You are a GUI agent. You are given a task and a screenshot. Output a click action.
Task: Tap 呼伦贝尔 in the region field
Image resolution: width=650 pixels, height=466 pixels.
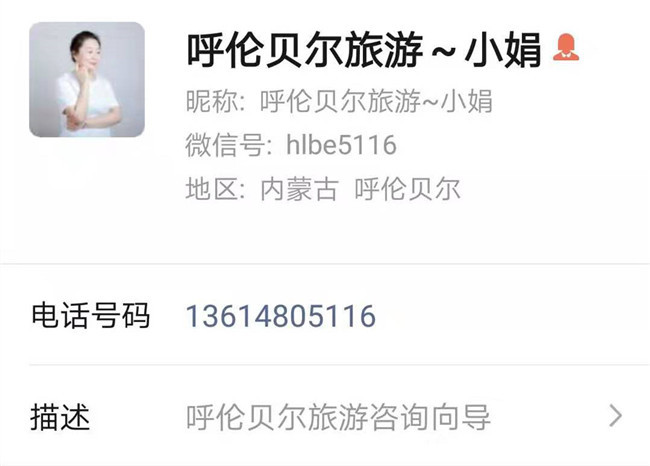(407, 189)
